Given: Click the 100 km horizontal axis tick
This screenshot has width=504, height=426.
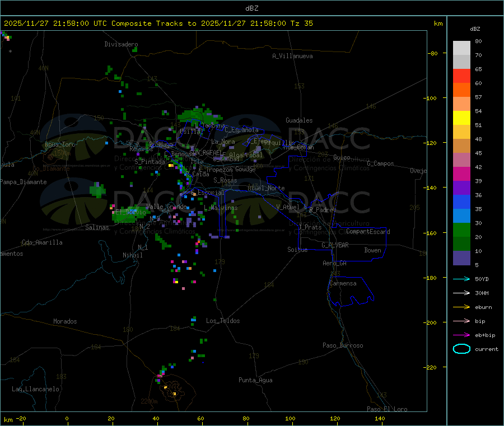Looking at the screenshot, I should pyautogui.click(x=290, y=418).
